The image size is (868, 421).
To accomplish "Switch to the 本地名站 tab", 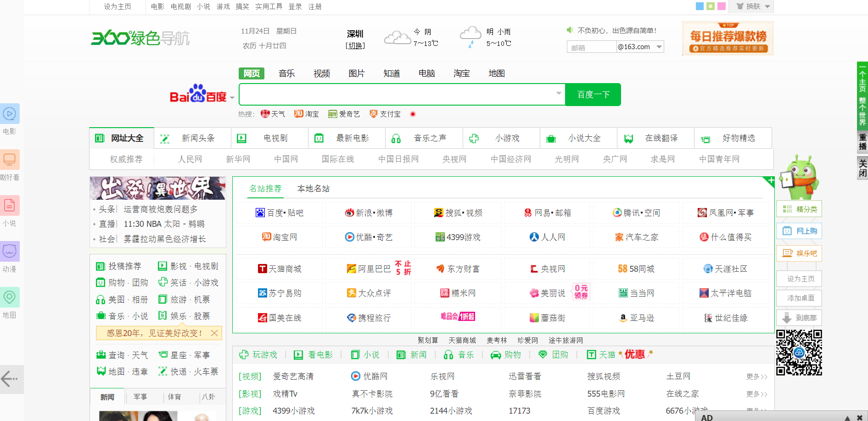I will (x=314, y=189).
